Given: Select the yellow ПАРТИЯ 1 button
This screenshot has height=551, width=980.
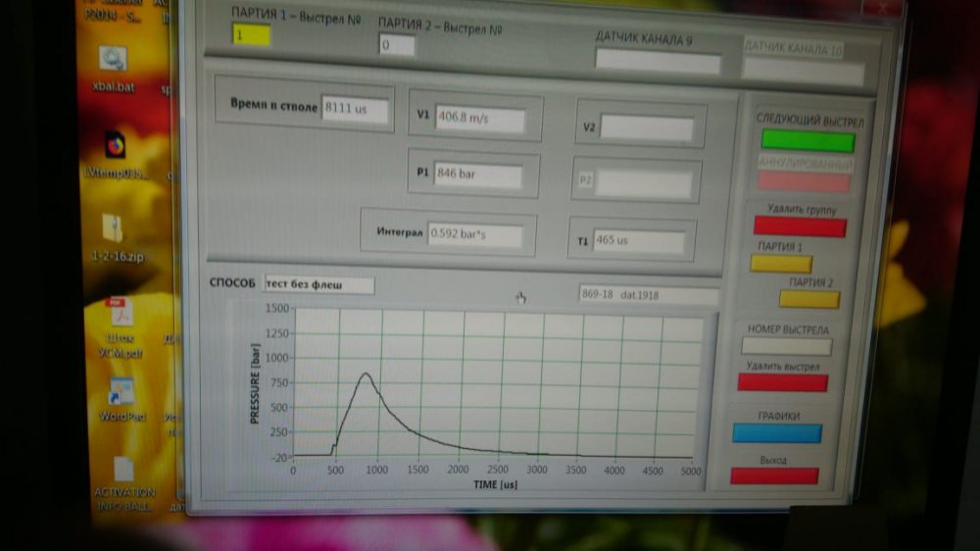Looking at the screenshot, I should click(x=780, y=264).
